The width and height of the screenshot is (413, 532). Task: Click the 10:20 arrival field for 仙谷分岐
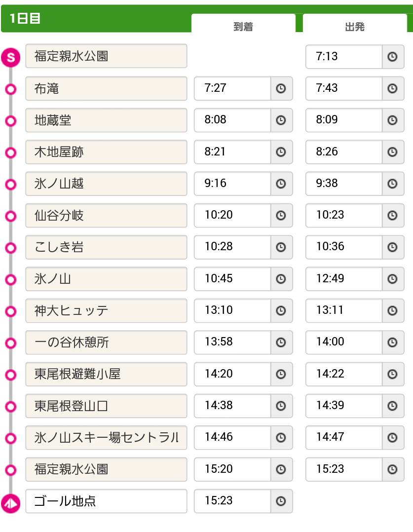point(232,215)
